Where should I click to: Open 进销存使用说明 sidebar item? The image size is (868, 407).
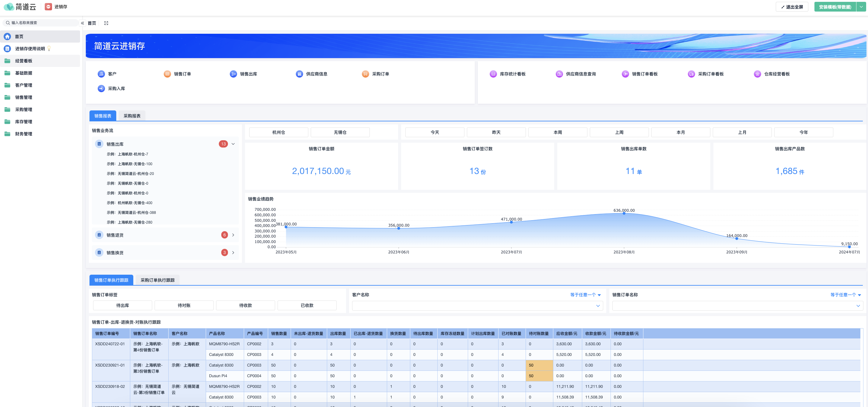(x=30, y=49)
